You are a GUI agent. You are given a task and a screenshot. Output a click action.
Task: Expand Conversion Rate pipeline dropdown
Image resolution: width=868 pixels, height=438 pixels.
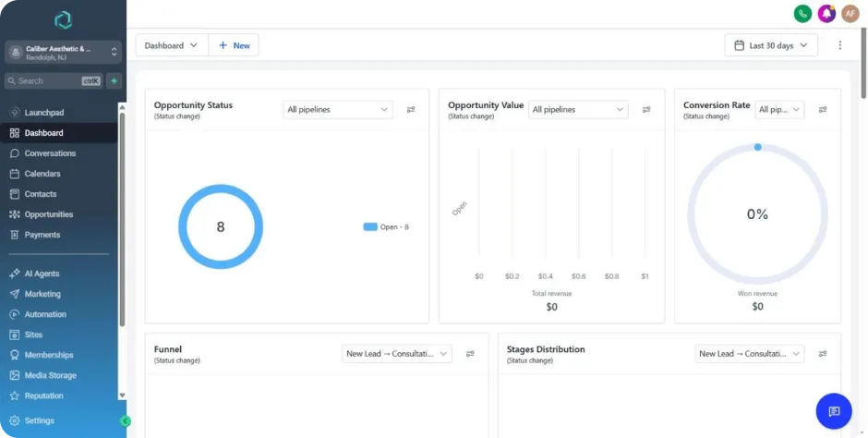pyautogui.click(x=779, y=110)
